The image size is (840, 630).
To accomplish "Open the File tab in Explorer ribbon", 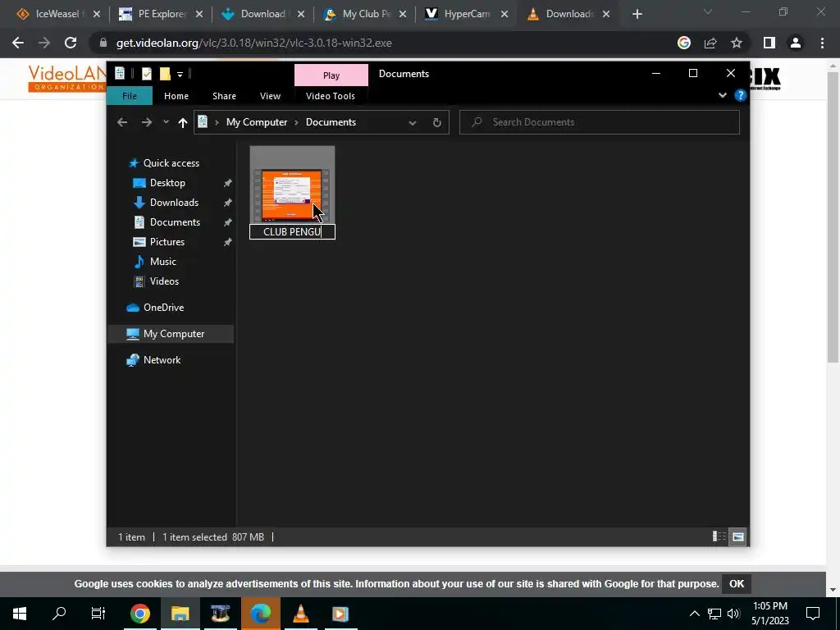I will pos(129,96).
